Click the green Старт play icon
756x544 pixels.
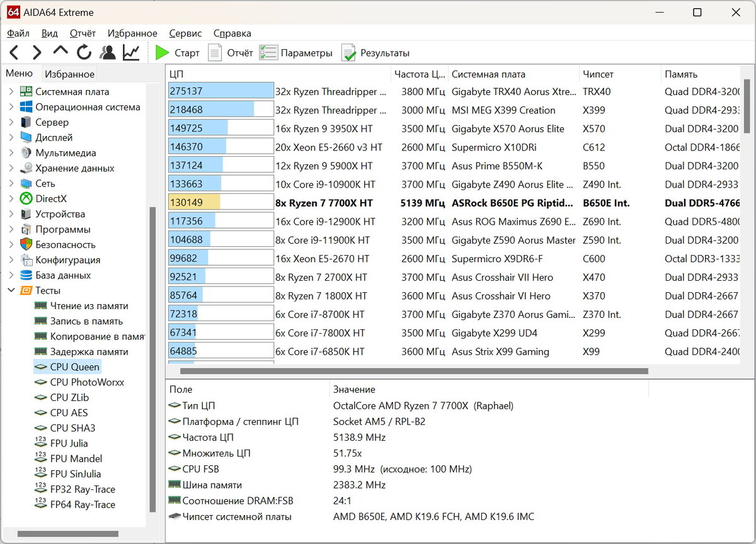163,53
